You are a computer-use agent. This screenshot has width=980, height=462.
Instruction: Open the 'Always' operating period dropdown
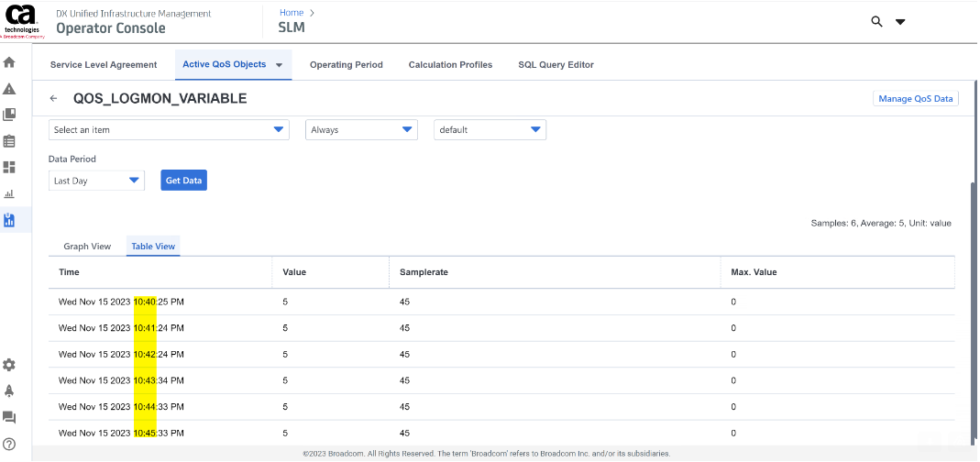[x=361, y=130]
